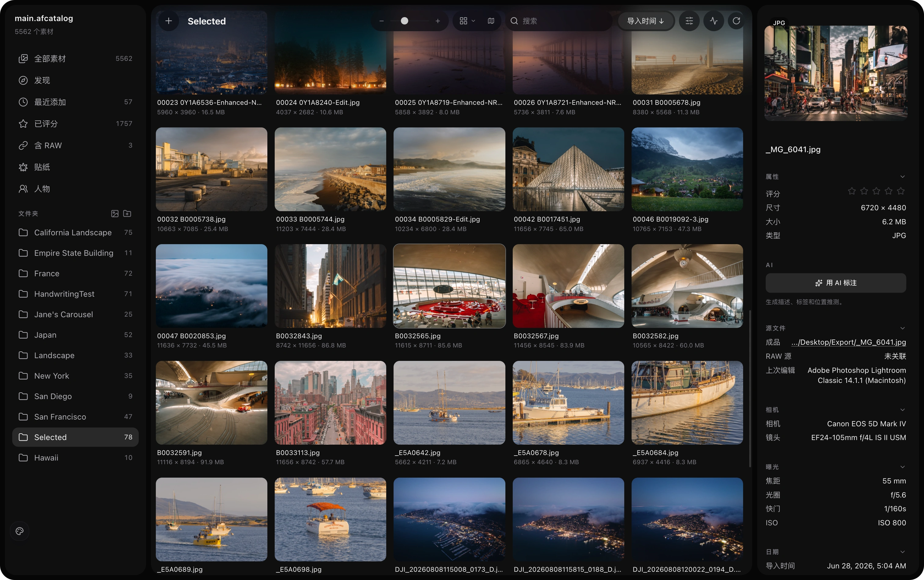
Task: Open the 发现 section
Action: click(75, 80)
